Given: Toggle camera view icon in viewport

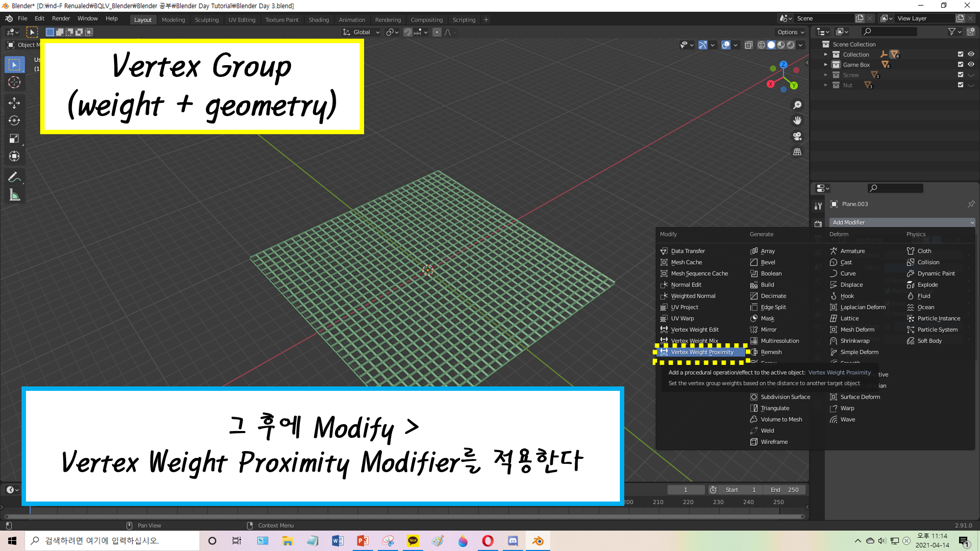Looking at the screenshot, I should [797, 136].
